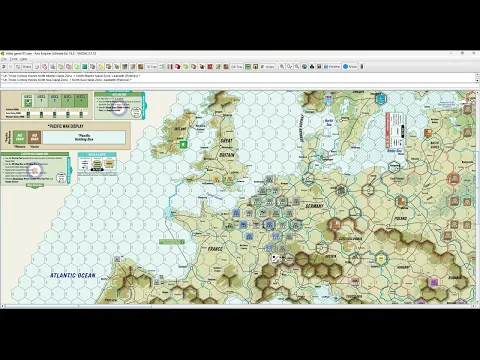Click the save map image icon beside Weather
This screenshot has height=360, width=480.
[x=319, y=67]
